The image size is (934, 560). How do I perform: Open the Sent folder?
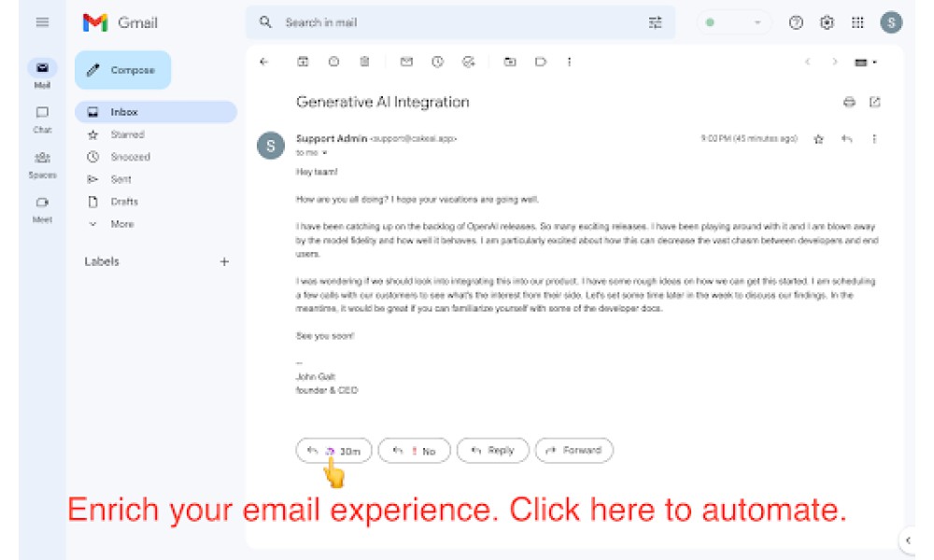click(x=120, y=179)
